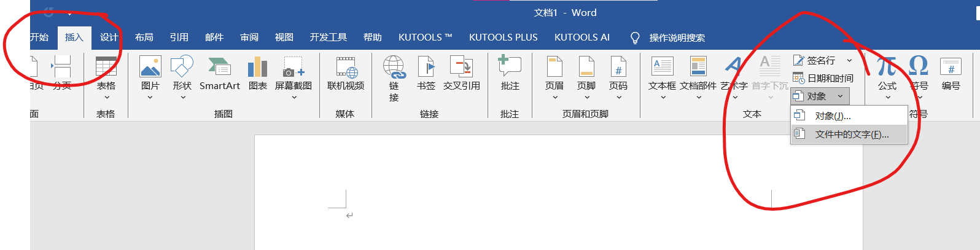Switch to the 设计 tab
The image size is (980, 250).
click(109, 37)
